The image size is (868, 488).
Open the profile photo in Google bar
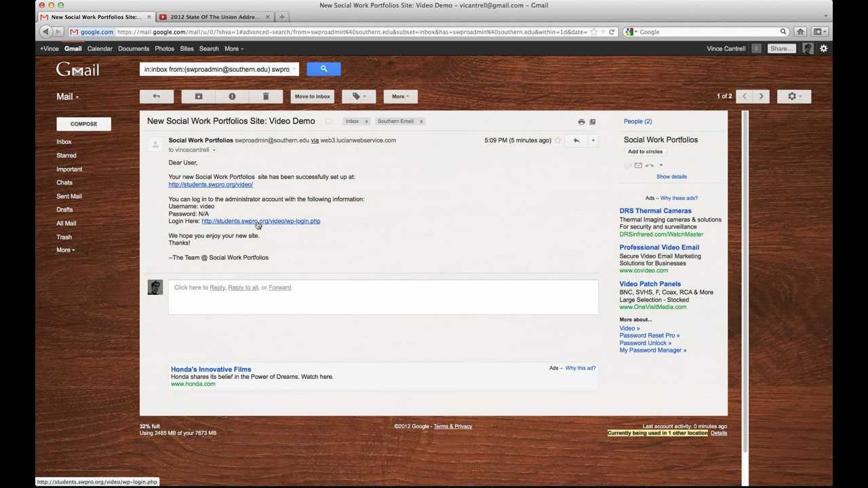(808, 48)
